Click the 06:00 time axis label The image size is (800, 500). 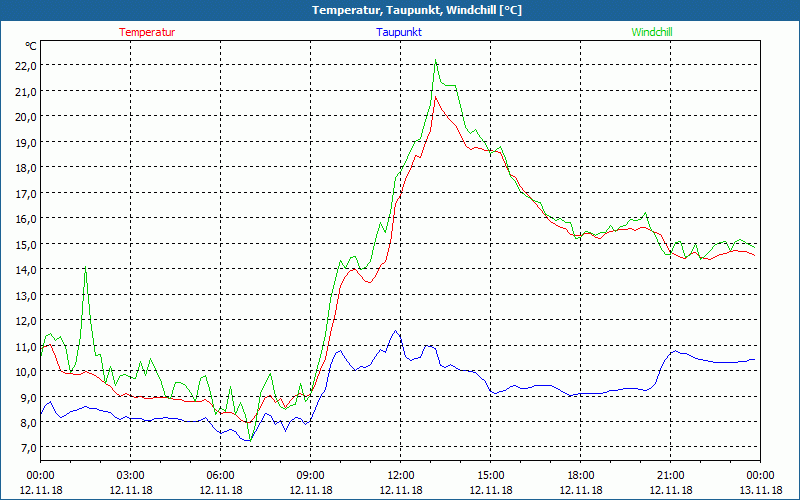[x=220, y=476]
